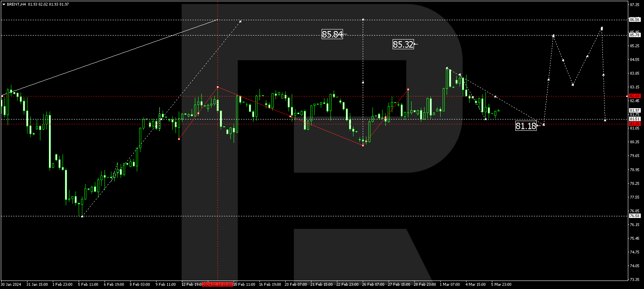This screenshot has width=644, height=289.
Task: Click the 26 Feb 07:00 time axis label
Action: click(373, 285)
